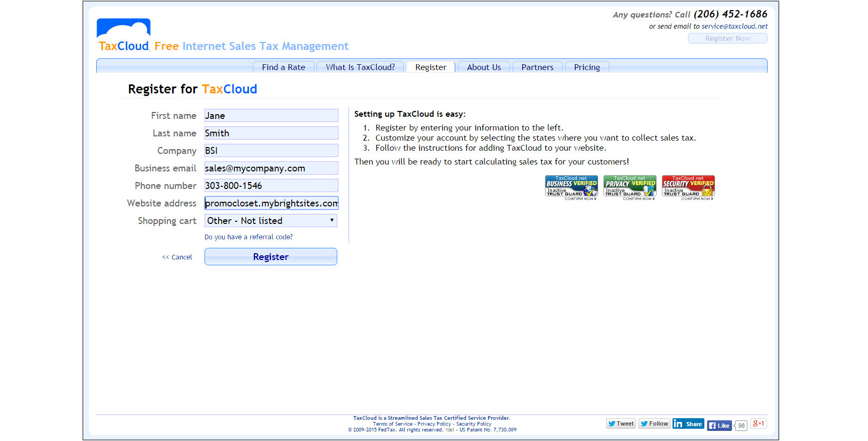Viewport: 868px width, 441px height.
Task: Open the Partners tab
Action: 537,67
